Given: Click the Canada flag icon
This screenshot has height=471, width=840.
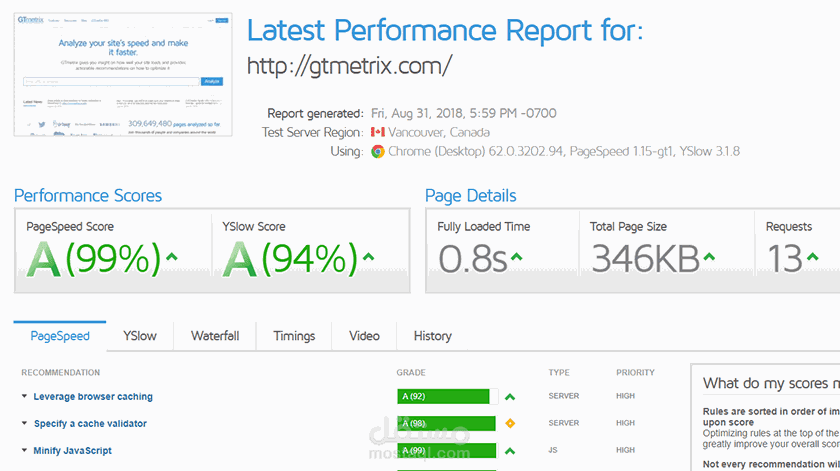Looking at the screenshot, I should coord(378,132).
